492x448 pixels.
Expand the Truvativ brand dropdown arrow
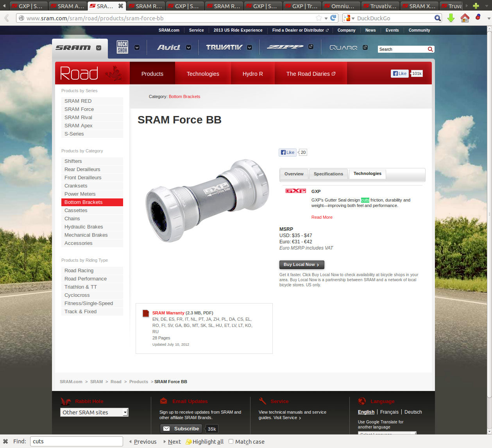249,47
